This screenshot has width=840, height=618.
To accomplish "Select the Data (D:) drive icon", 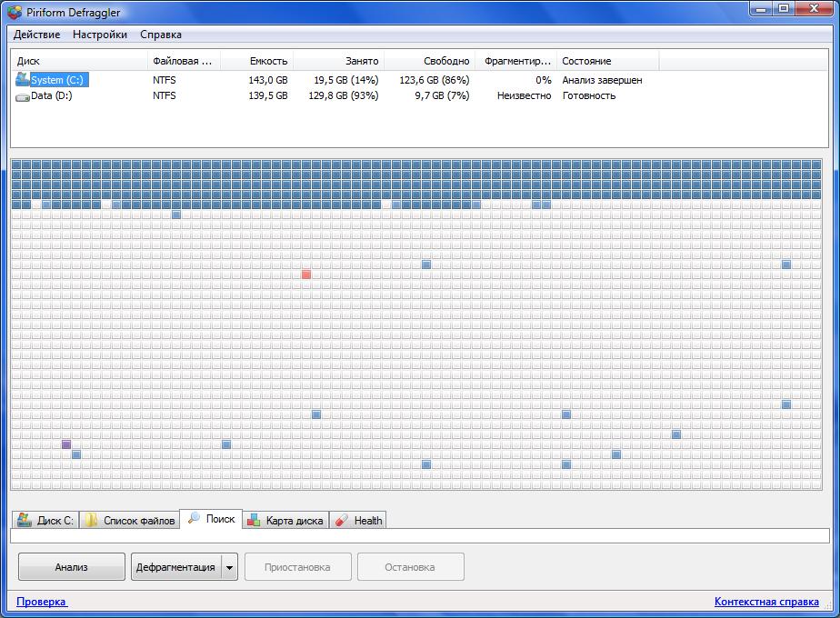I will [23, 96].
